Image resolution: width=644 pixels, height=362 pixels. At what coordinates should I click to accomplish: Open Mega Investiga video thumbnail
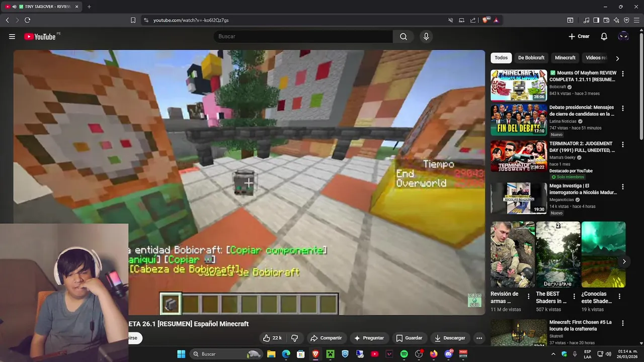point(519,198)
